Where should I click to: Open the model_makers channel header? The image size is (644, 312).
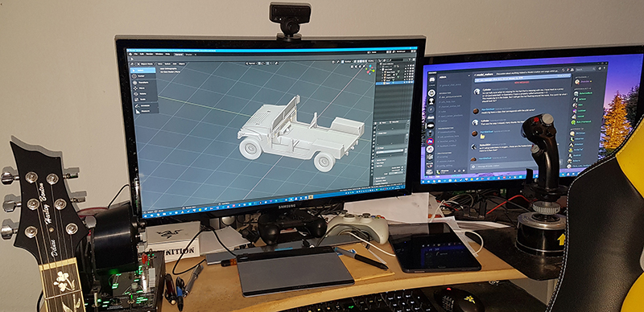click(x=484, y=75)
